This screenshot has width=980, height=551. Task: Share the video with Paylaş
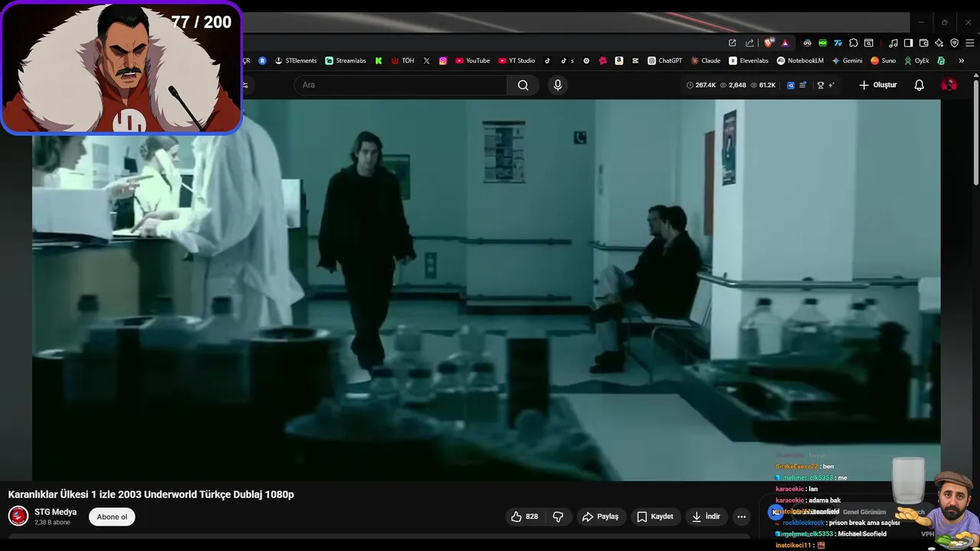click(601, 517)
